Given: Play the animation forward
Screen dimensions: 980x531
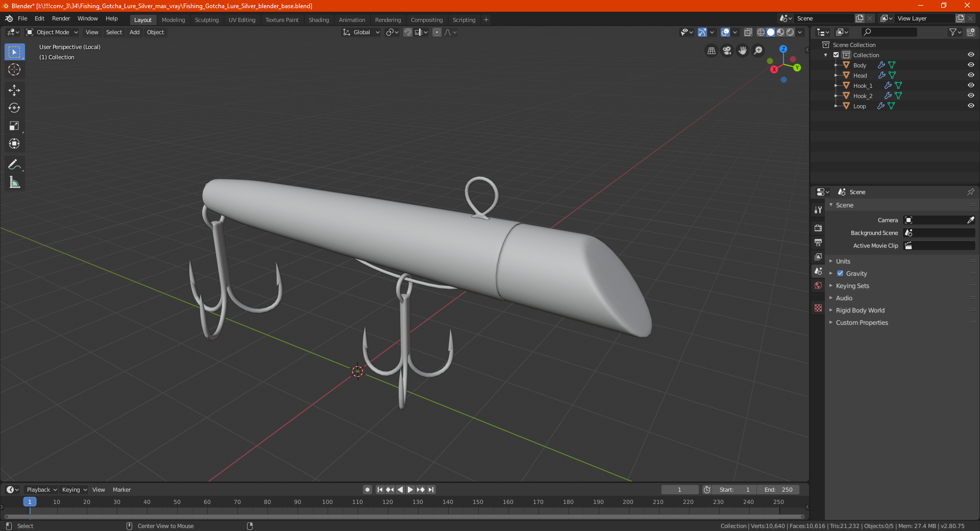Looking at the screenshot, I should [410, 490].
